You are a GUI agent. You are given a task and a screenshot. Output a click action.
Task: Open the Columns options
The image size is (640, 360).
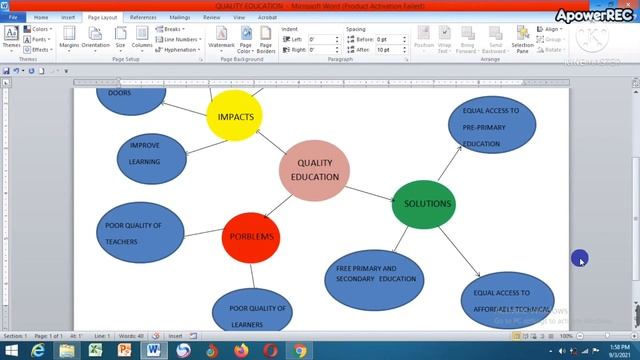coord(142,38)
